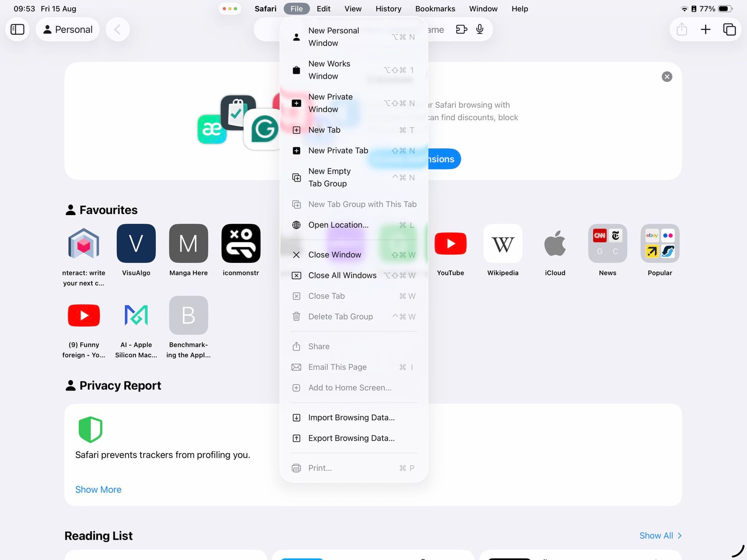
Task: Toggle the sidebar panel button
Action: (17, 29)
